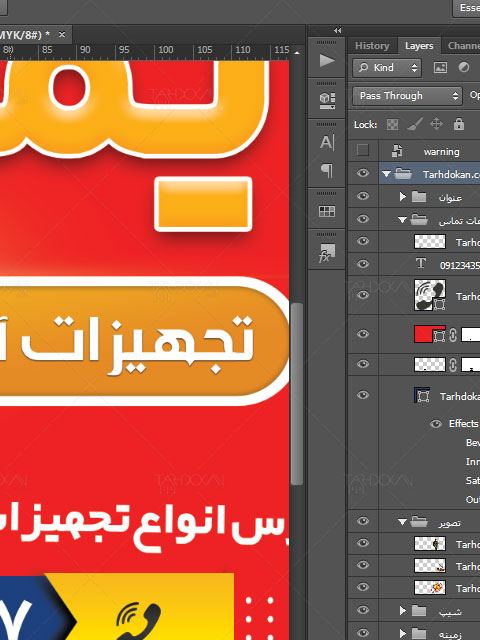Viewport: 480px width, 640px height.
Task: Lock all padlock icon
Action: [x=459, y=123]
